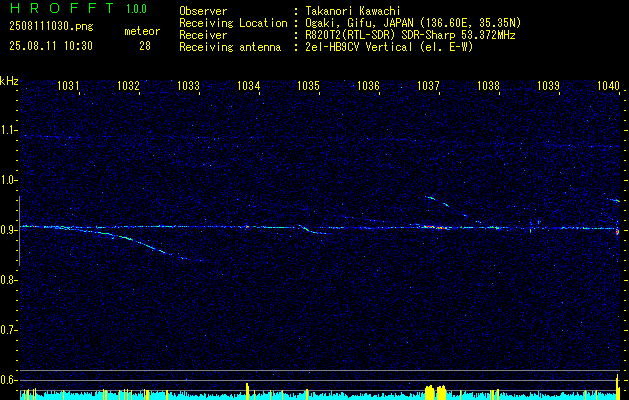Click the Receiver label
Viewport: 629px width, 400px height.
point(203,35)
